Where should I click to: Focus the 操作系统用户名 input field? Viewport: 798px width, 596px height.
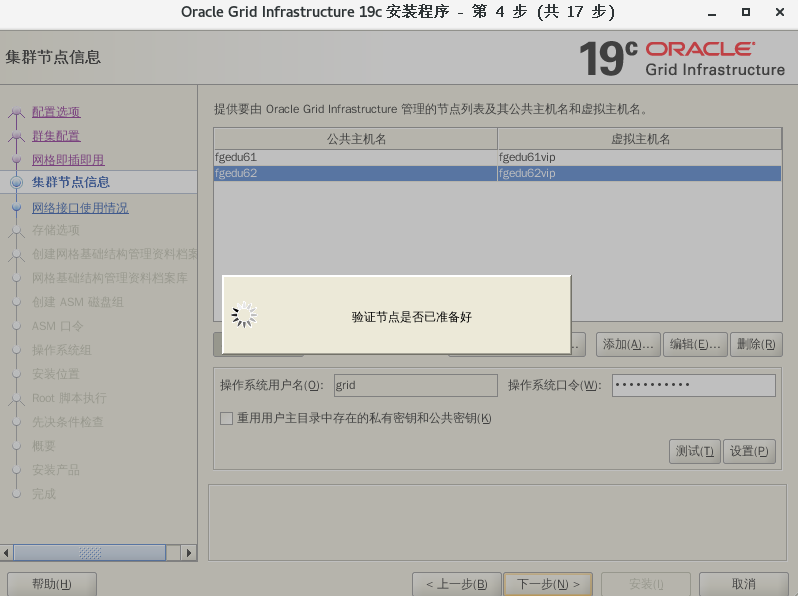415,385
